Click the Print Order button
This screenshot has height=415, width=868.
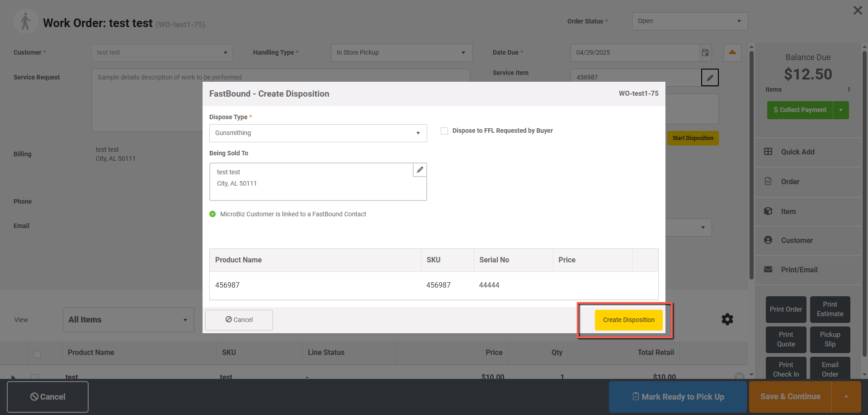786,309
